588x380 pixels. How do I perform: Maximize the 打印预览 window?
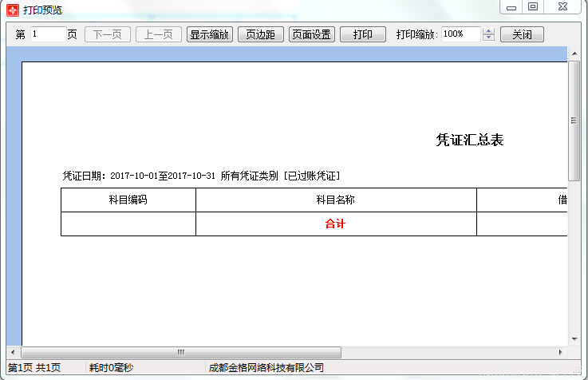(532, 7)
